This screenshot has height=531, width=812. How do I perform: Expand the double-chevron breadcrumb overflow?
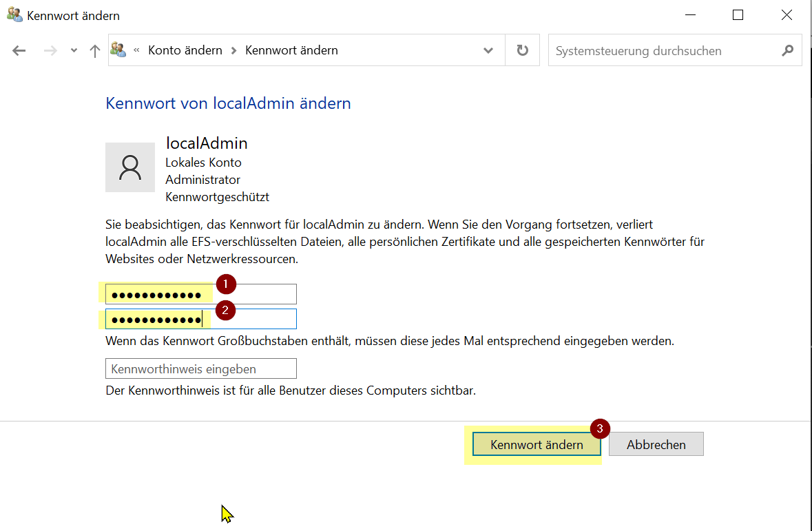tap(136, 50)
